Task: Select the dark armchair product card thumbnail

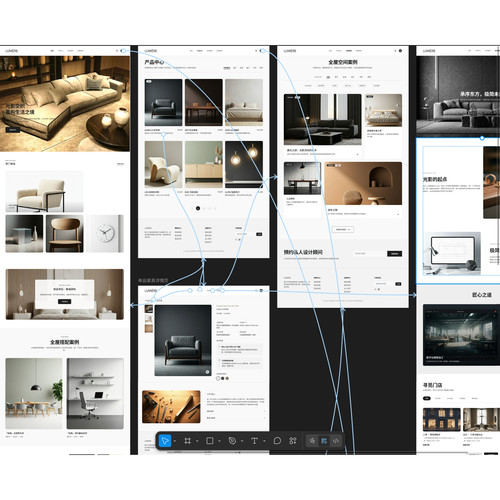Action: pos(163,102)
